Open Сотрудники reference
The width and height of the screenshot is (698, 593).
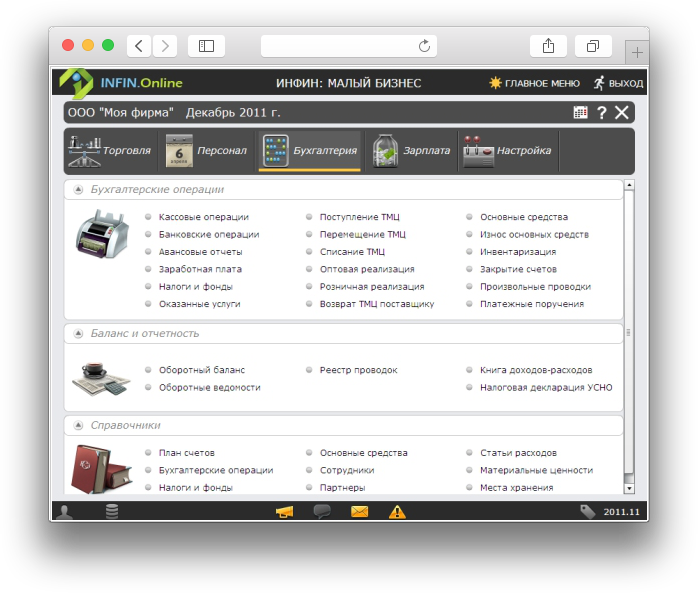347,470
